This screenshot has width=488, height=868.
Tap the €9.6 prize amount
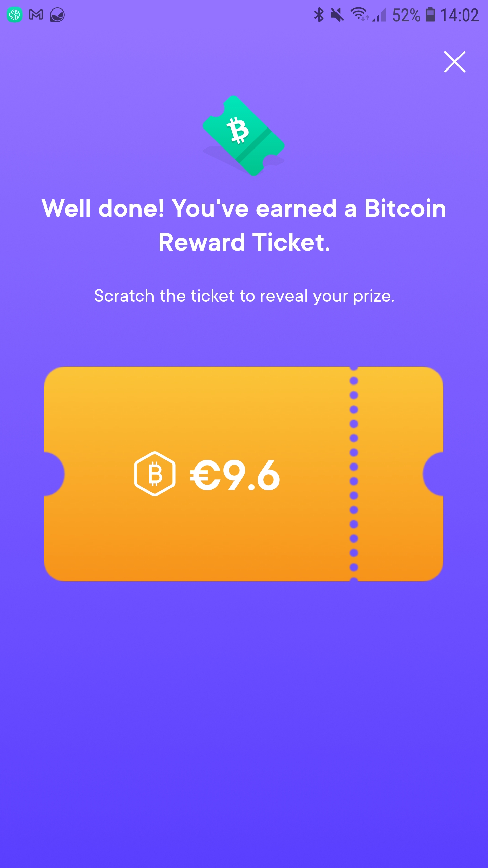point(235,475)
